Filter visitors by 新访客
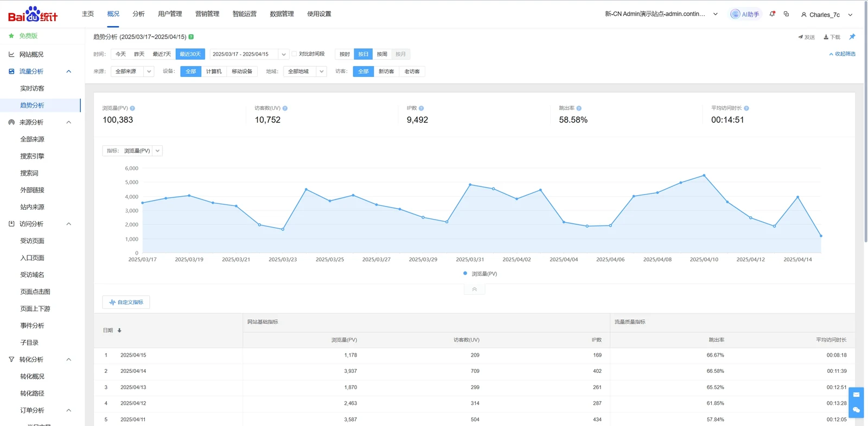868x426 pixels. tap(386, 72)
